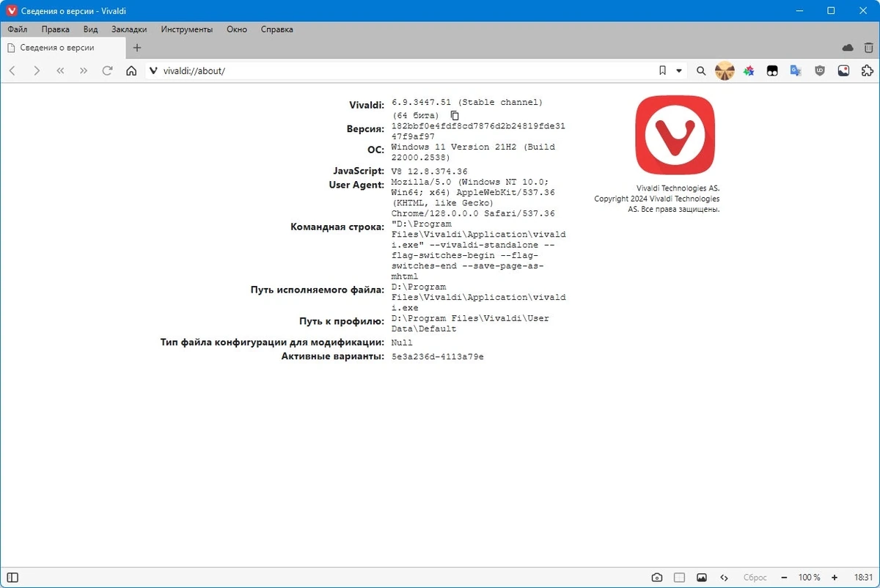Go back with the back arrow
Screen dimensions: 880x588
tap(12, 71)
